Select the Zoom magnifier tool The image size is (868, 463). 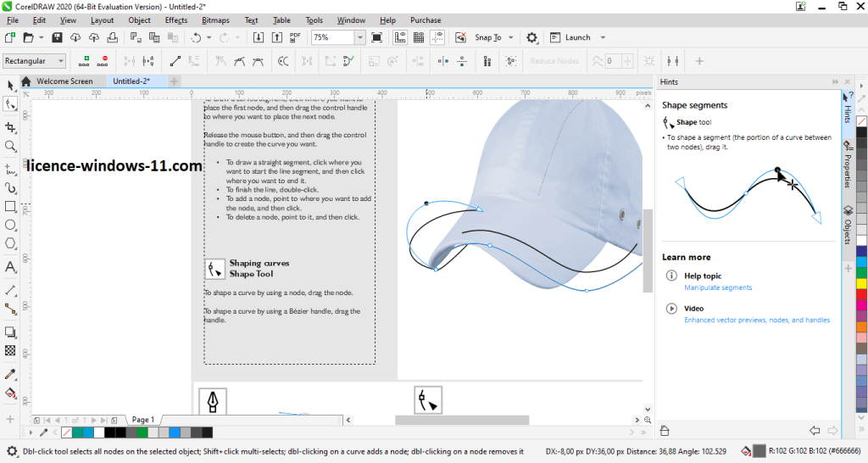click(10, 147)
